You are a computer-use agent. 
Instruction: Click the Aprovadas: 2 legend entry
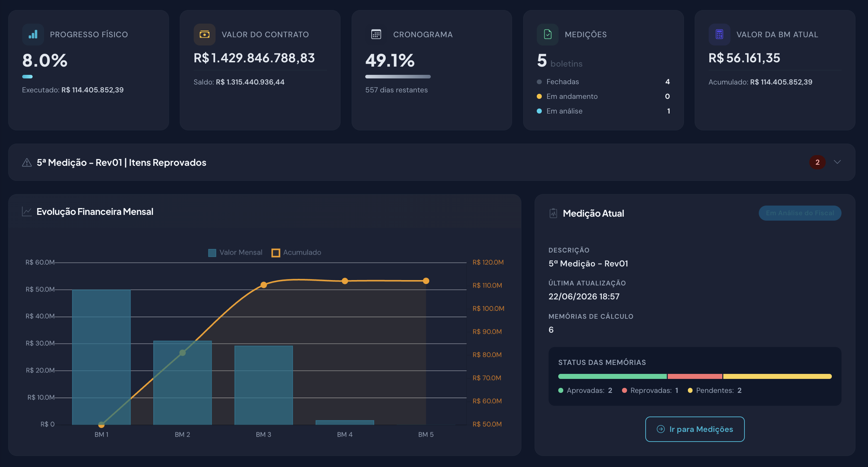585,390
